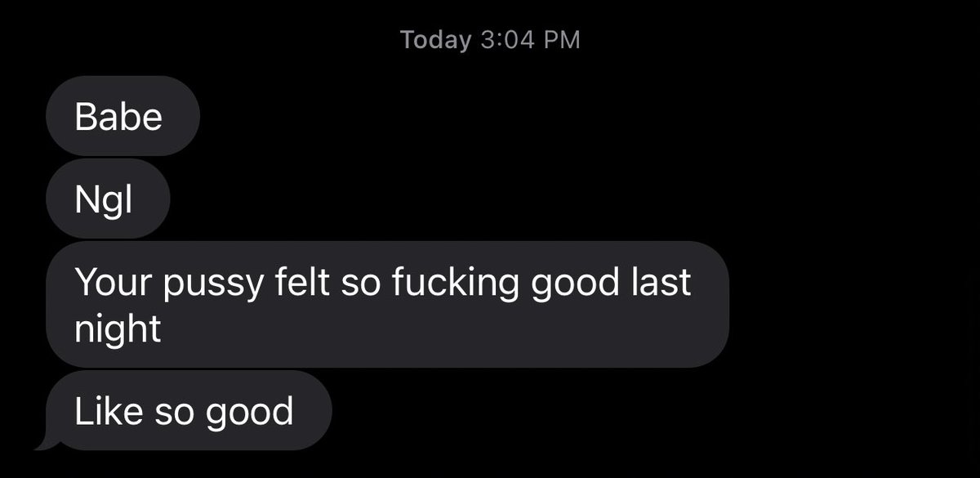Viewport: 980px width, 478px height.
Task: Click the two-line message ending in 'night'
Action: pos(387,304)
